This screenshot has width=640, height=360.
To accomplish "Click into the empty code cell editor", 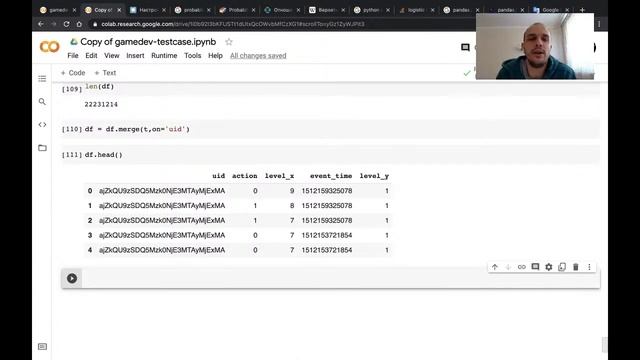I will [341, 278].
